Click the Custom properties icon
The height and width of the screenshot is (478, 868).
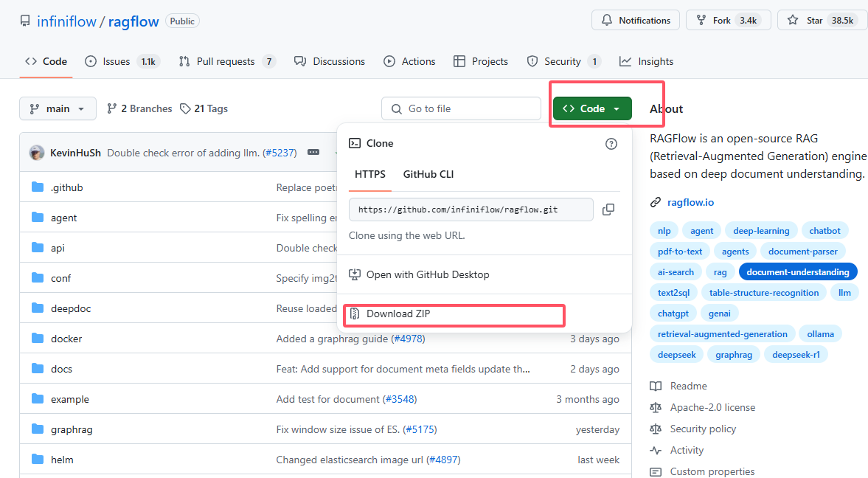pos(656,472)
